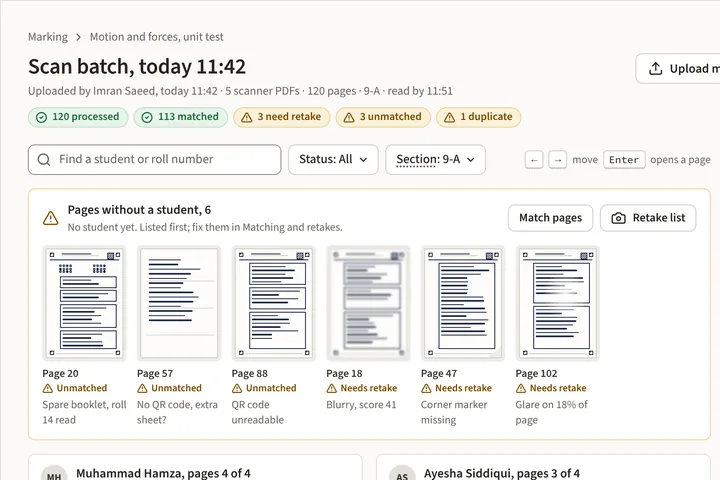
Task: Click the search magnifier icon
Action: point(44,159)
